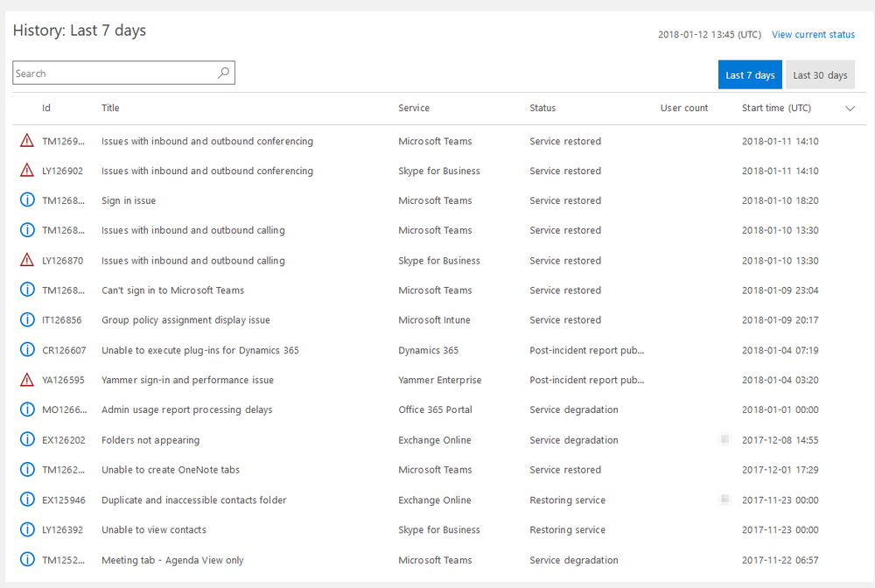Click Office 365 Portal service cell
The height and width of the screenshot is (588, 875).
(x=435, y=409)
